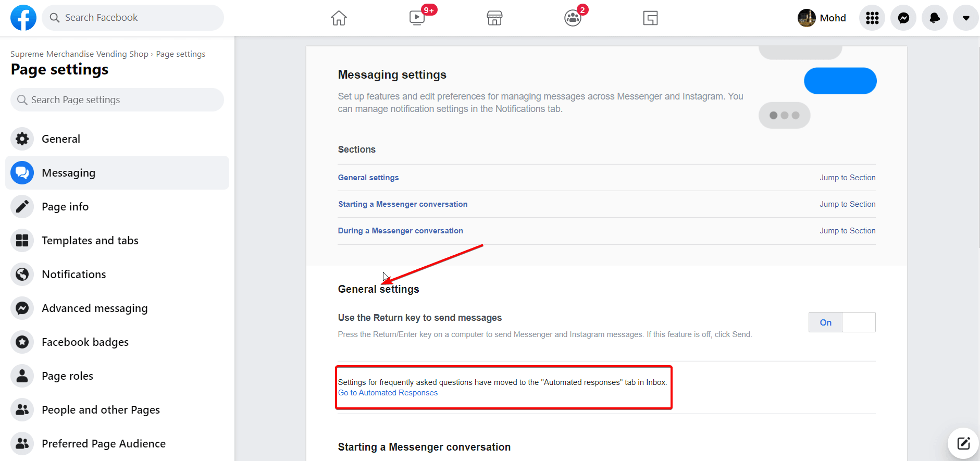Image resolution: width=980 pixels, height=461 pixels.
Task: Click the Advanced messaging icon
Action: point(22,308)
